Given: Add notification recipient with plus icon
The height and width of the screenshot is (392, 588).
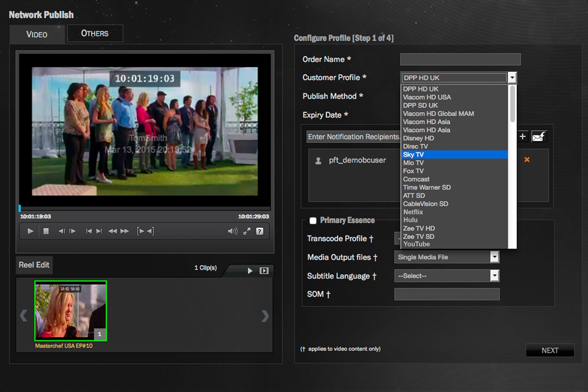Looking at the screenshot, I should [x=523, y=137].
